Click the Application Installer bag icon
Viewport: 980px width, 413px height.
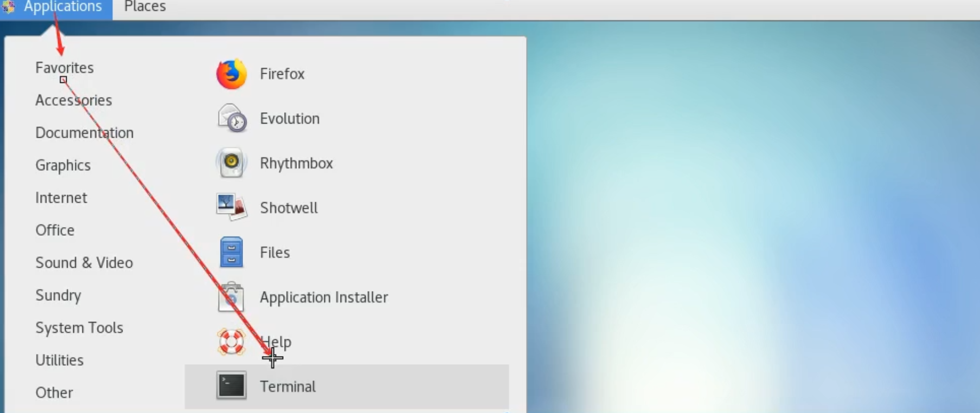point(231,297)
